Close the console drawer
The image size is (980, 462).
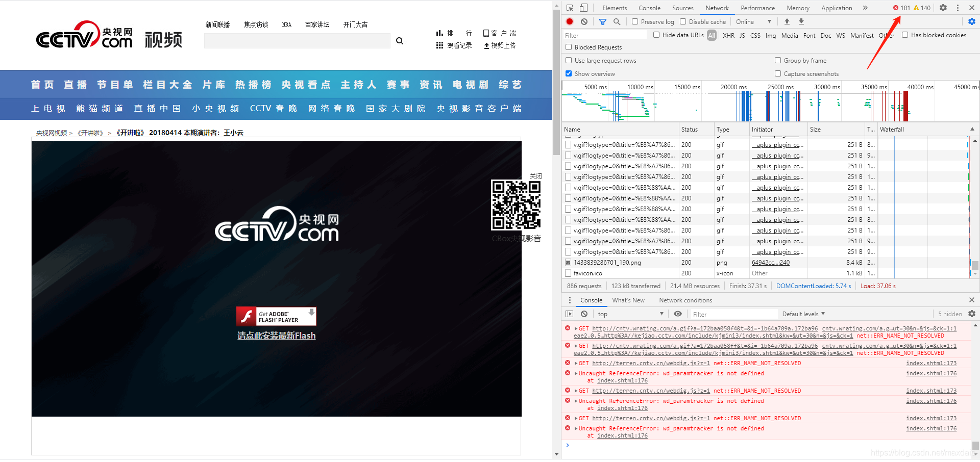click(x=972, y=300)
